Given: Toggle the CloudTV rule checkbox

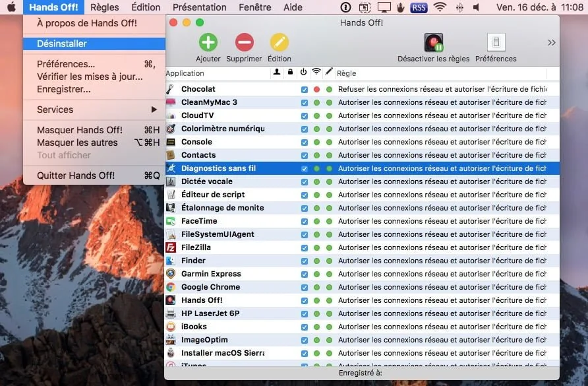Looking at the screenshot, I should (x=304, y=115).
